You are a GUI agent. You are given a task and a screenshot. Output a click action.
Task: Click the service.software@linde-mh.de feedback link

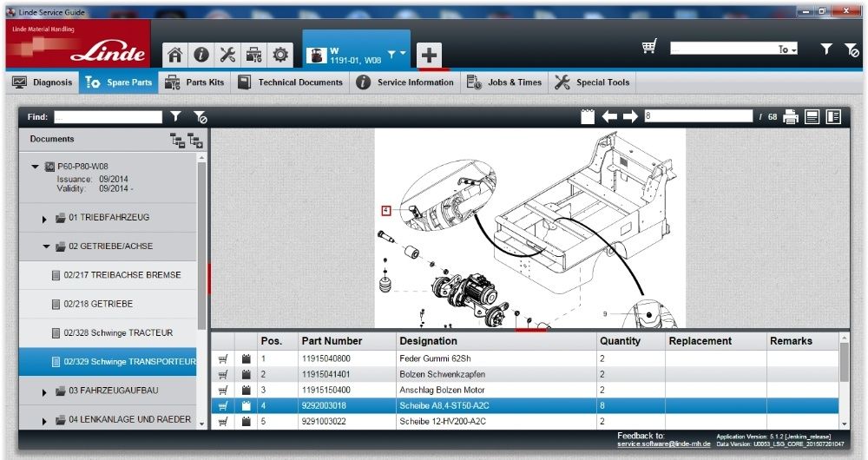pyautogui.click(x=664, y=444)
